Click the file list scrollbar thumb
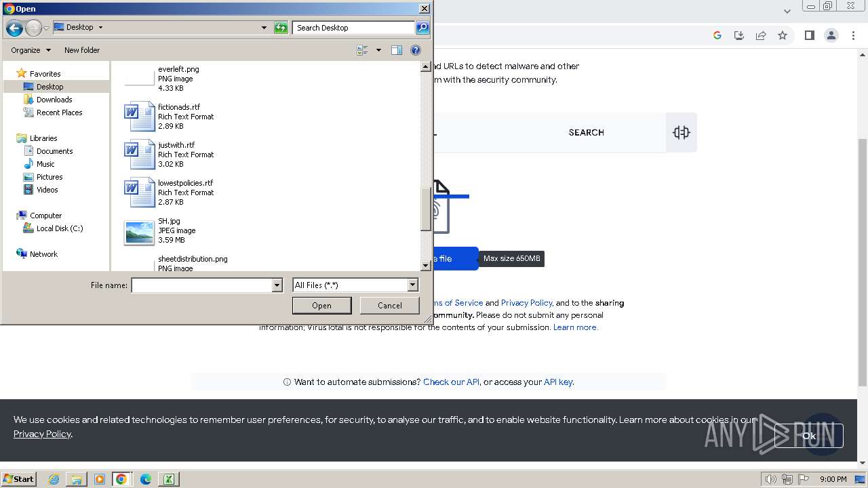This screenshot has width=868, height=488. click(426, 209)
